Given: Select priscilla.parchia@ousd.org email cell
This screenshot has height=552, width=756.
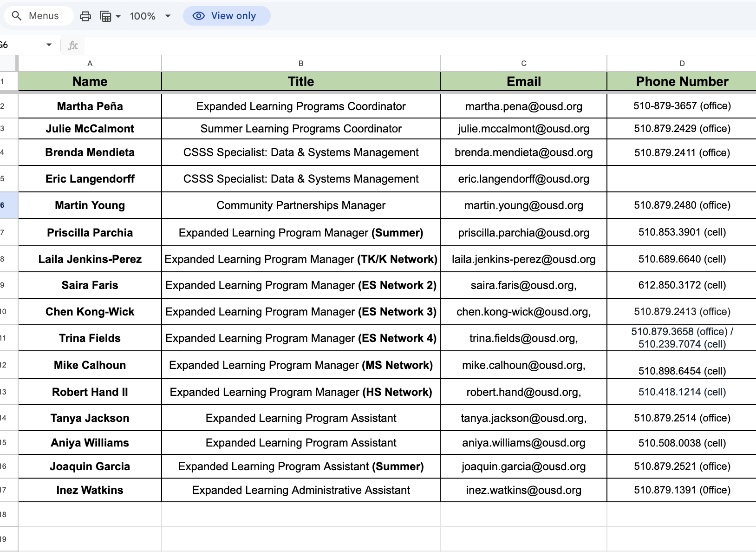Looking at the screenshot, I should pyautogui.click(x=524, y=233).
